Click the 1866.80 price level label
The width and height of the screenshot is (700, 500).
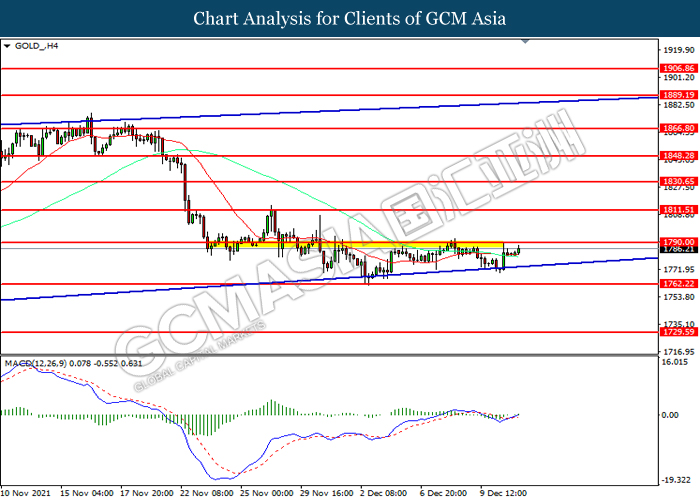click(x=678, y=128)
